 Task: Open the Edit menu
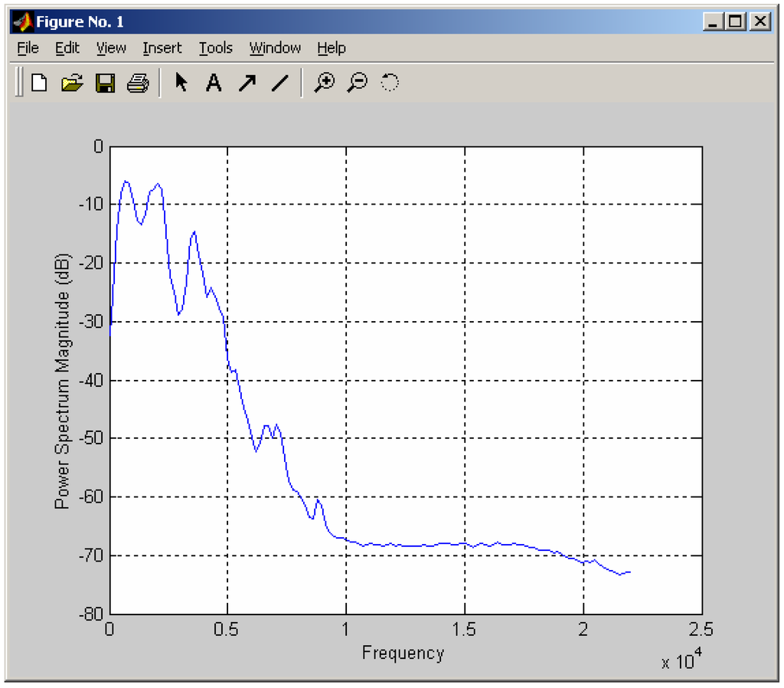point(67,48)
